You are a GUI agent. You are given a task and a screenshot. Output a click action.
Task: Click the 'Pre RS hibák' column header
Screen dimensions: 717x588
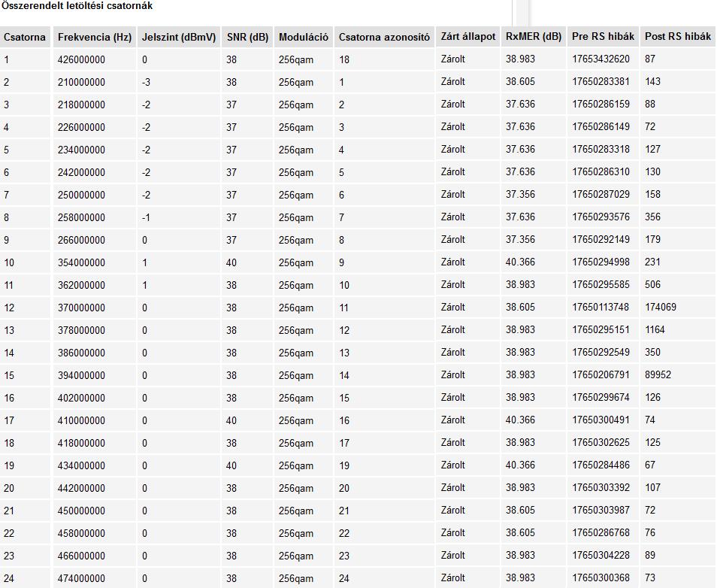click(604, 37)
